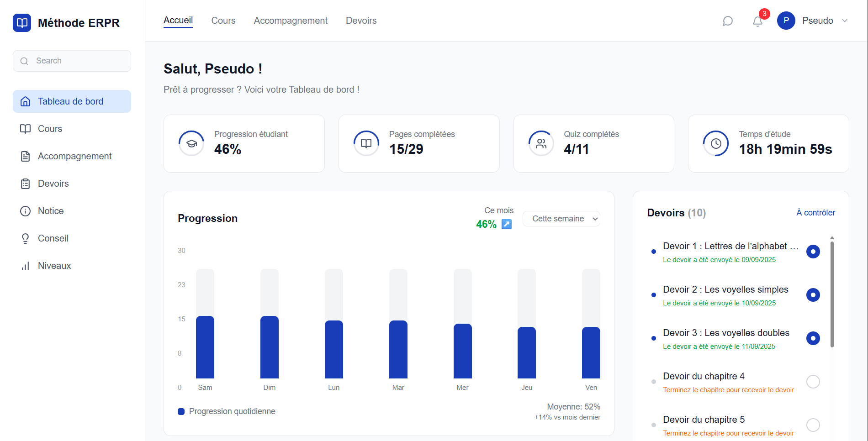
Task: Expand the Pseudo account menu chevron
Action: pos(845,21)
